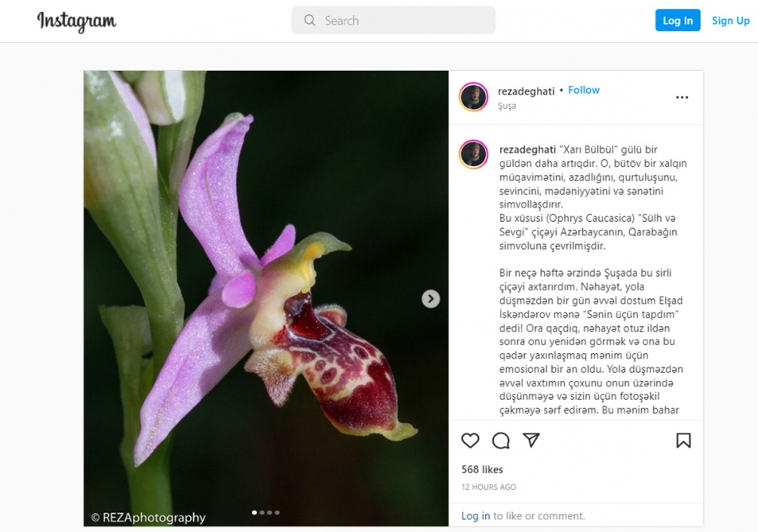This screenshot has width=758, height=532.
Task: Open rezadeghati header profile picture
Action: click(x=473, y=97)
